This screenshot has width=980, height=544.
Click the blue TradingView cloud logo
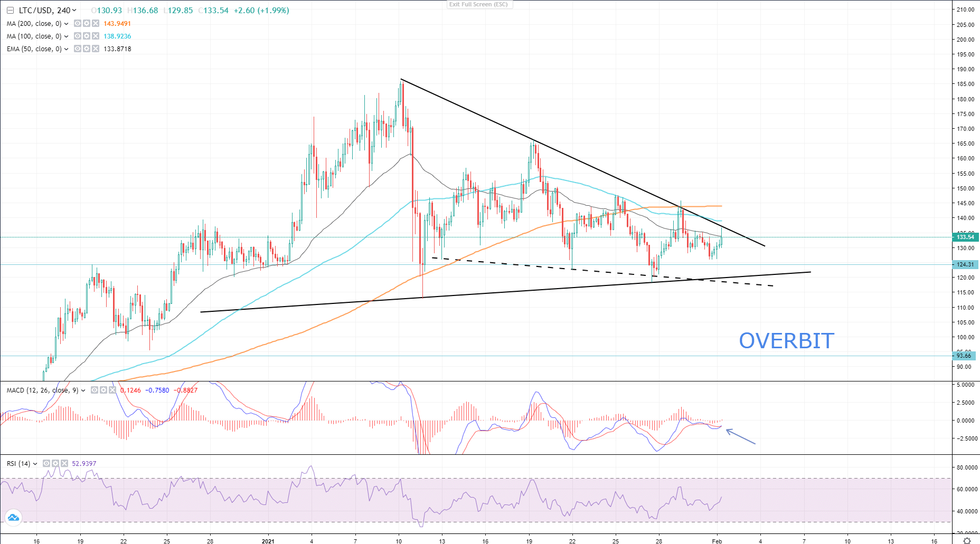coord(13,518)
